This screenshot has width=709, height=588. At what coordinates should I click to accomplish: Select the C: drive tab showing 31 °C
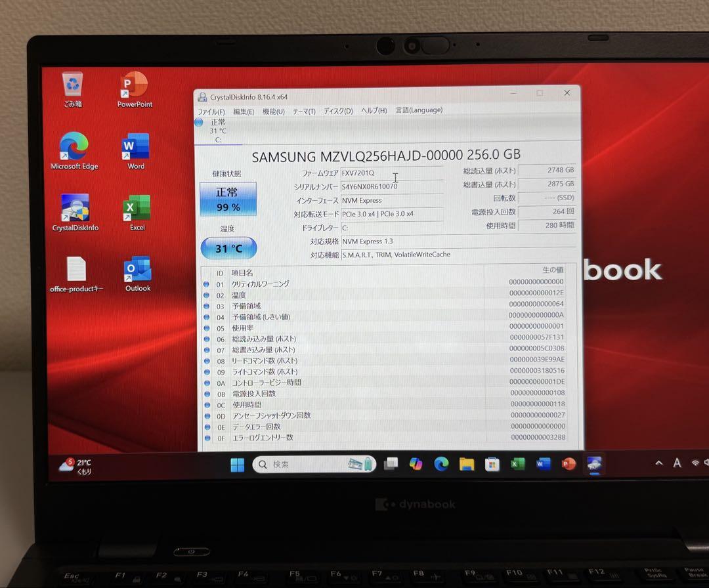tap(218, 131)
